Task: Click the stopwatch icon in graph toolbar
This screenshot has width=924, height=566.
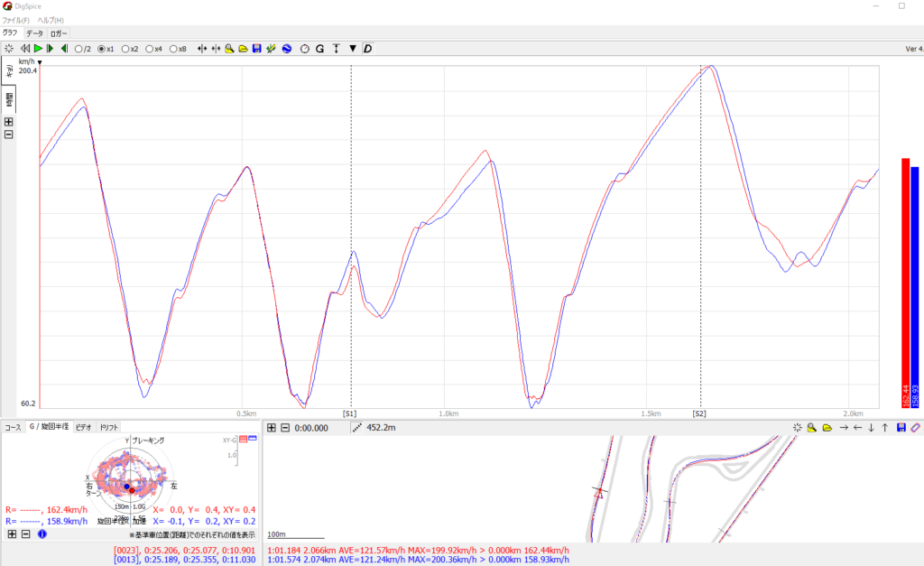Action: click(305, 48)
